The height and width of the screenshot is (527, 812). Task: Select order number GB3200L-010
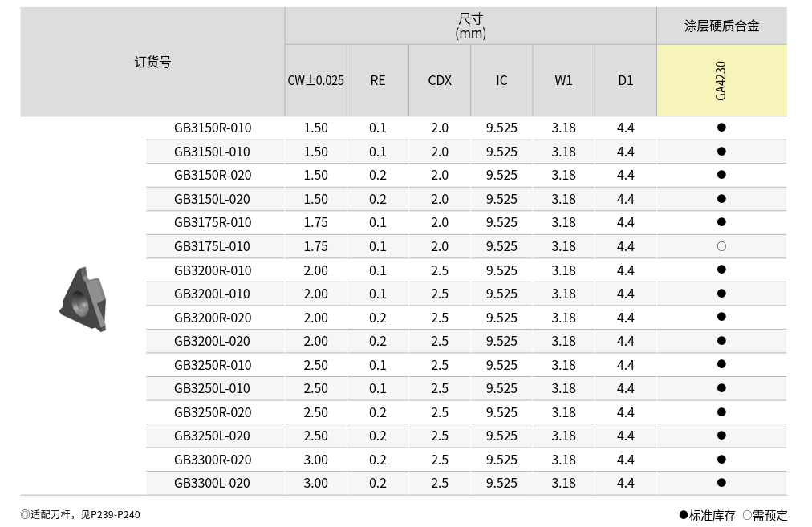213,294
